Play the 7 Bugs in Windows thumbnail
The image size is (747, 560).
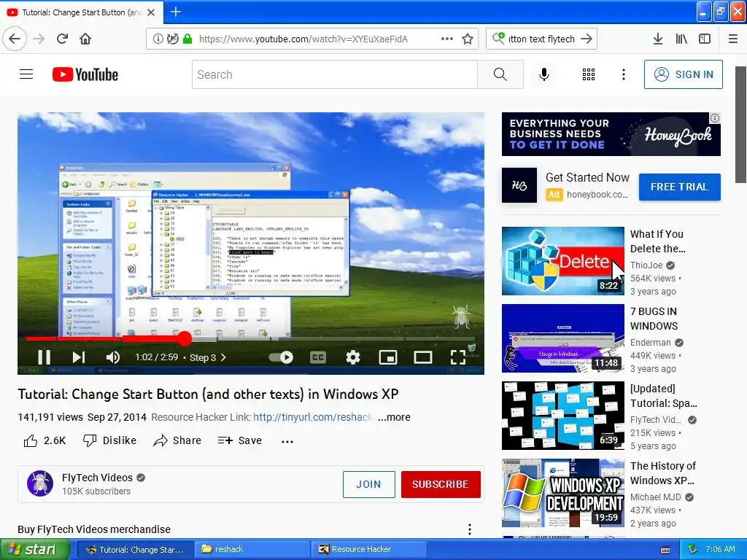point(562,338)
